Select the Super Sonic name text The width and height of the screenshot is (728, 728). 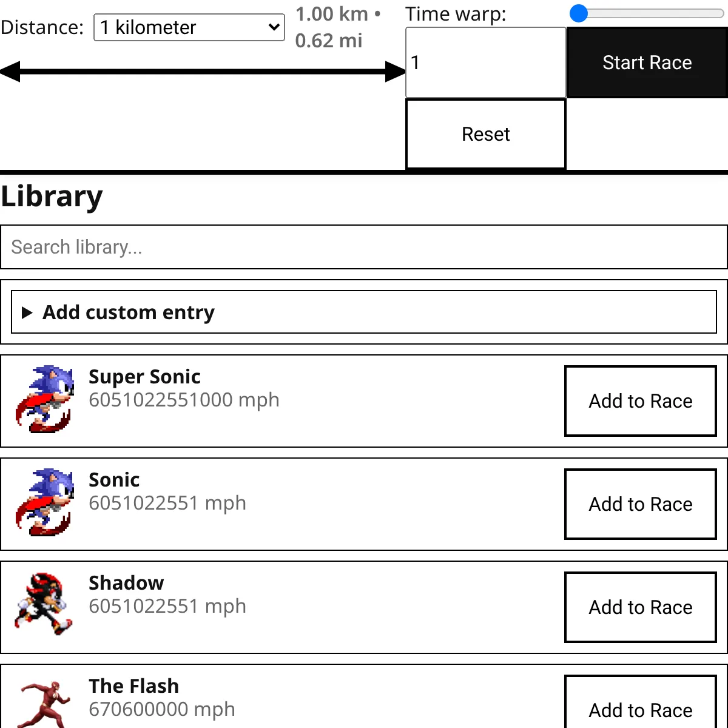(x=144, y=377)
